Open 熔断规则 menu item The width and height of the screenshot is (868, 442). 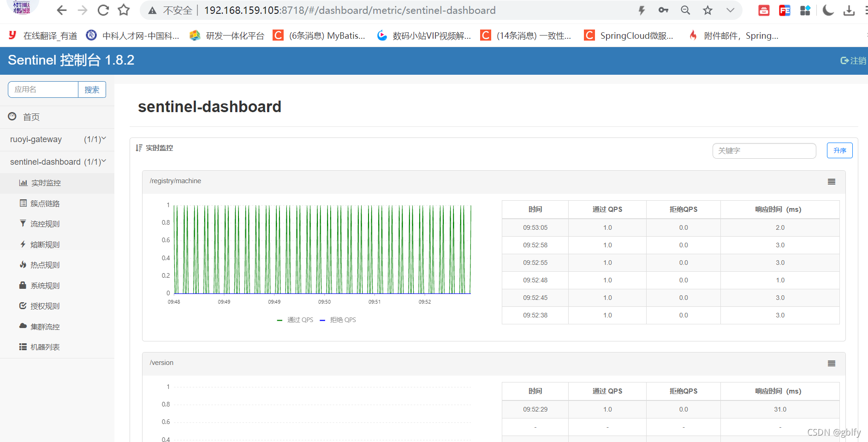click(57, 245)
